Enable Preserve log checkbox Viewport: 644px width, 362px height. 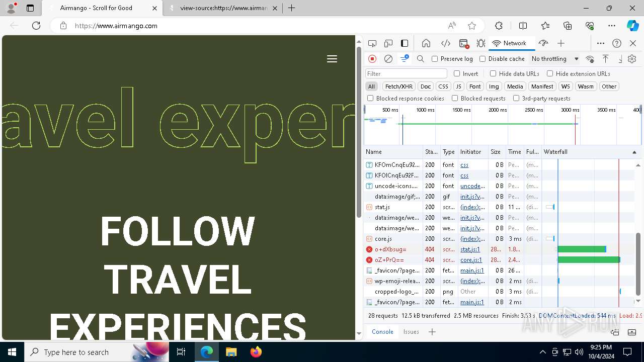point(435,59)
